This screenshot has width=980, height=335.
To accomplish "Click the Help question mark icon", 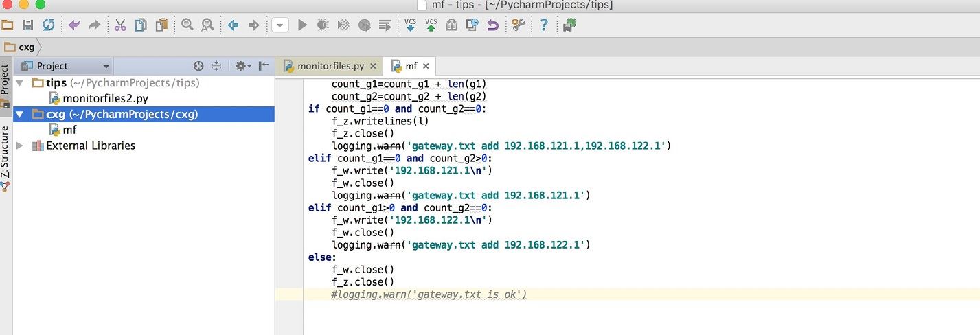I will 543,25.
